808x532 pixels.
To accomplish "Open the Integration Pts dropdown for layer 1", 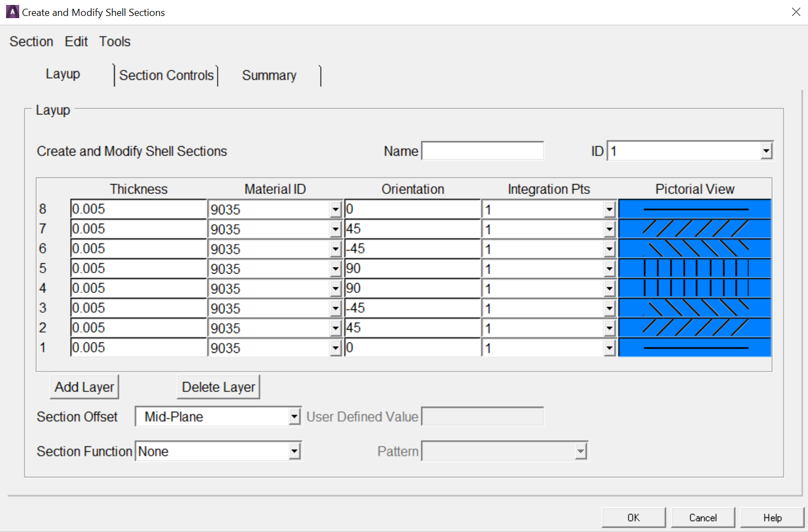I will 608,347.
